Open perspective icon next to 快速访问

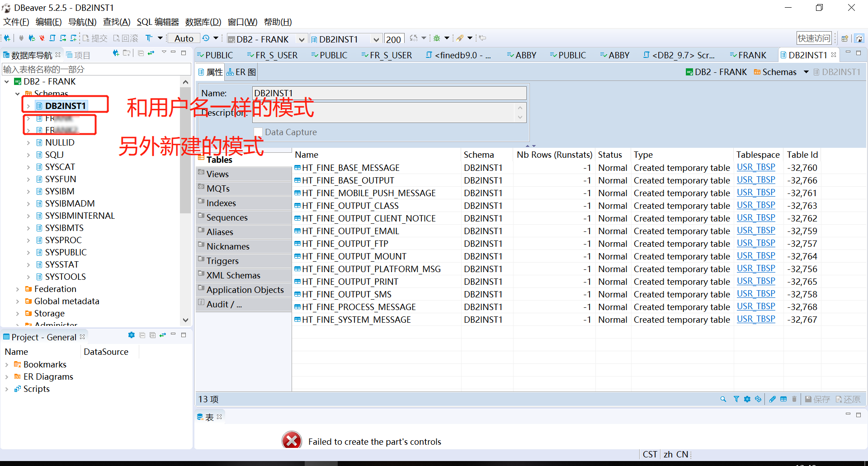(844, 38)
